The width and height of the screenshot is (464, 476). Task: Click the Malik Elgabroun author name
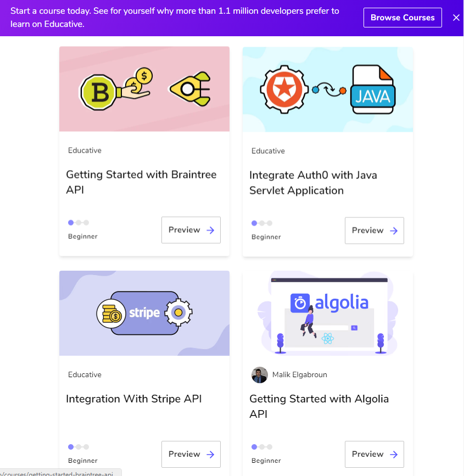300,375
